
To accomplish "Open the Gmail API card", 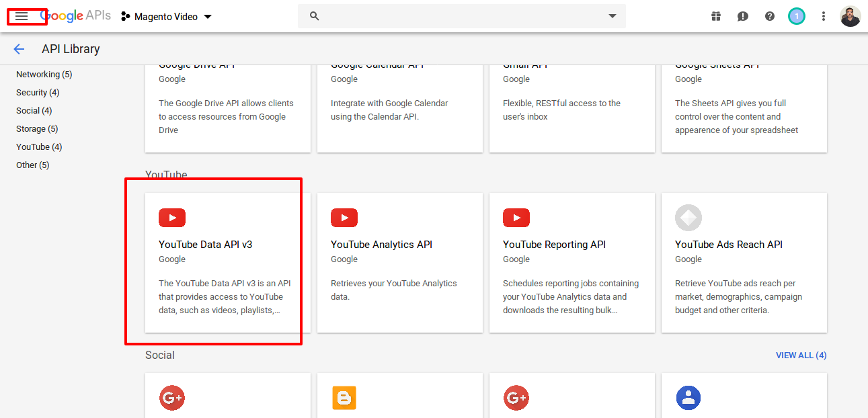I will [572, 109].
